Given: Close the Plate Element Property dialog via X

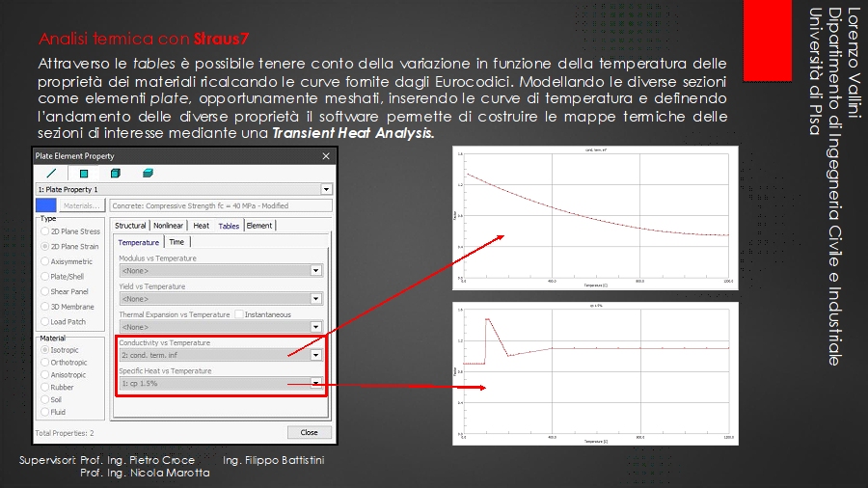Looking at the screenshot, I should pos(326,155).
